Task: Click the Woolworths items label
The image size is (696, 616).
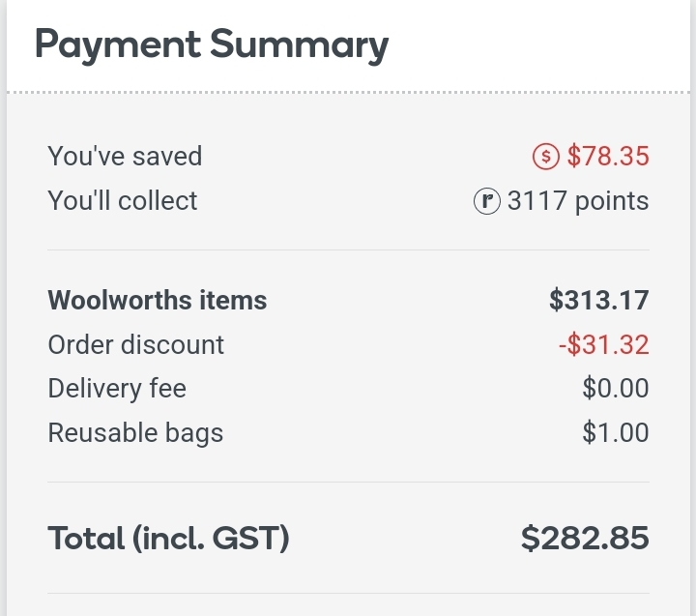Action: [x=158, y=300]
